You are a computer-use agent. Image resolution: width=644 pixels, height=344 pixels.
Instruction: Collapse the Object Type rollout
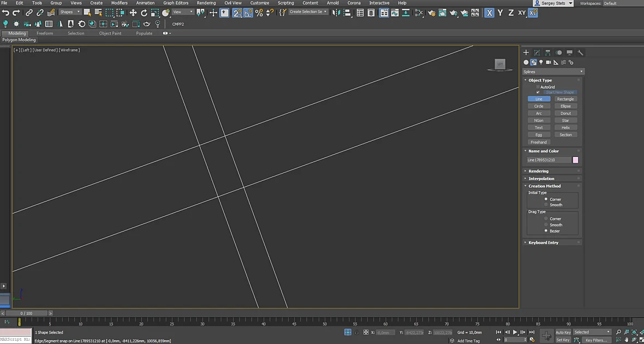pyautogui.click(x=552, y=80)
